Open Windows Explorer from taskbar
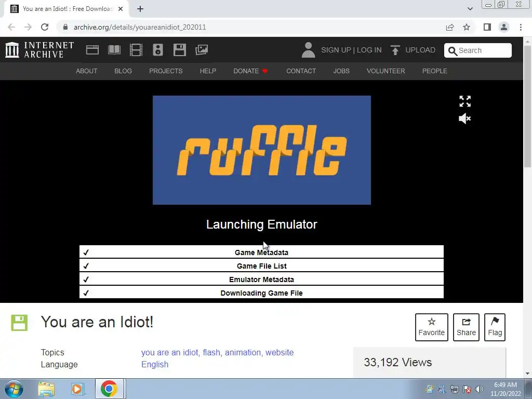 pyautogui.click(x=46, y=389)
